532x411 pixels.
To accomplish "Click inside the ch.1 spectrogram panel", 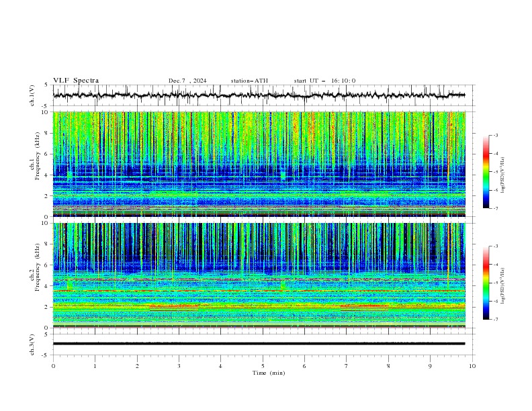I will pyautogui.click(x=259, y=164).
